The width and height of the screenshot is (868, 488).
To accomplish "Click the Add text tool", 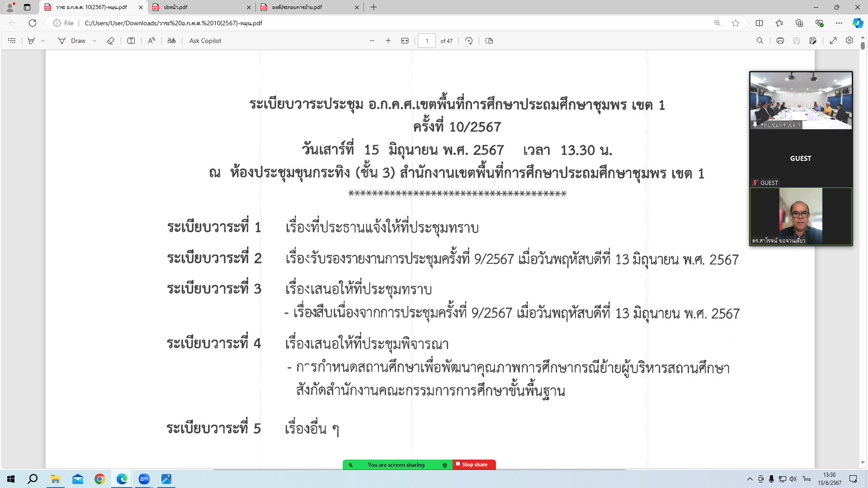I will 131,41.
